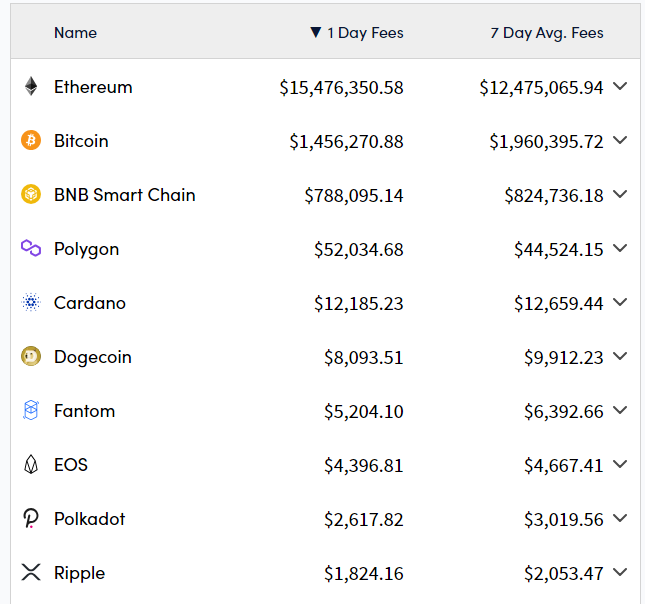Open the Polygon name link
Viewport: 645px width, 604px height.
point(87,249)
